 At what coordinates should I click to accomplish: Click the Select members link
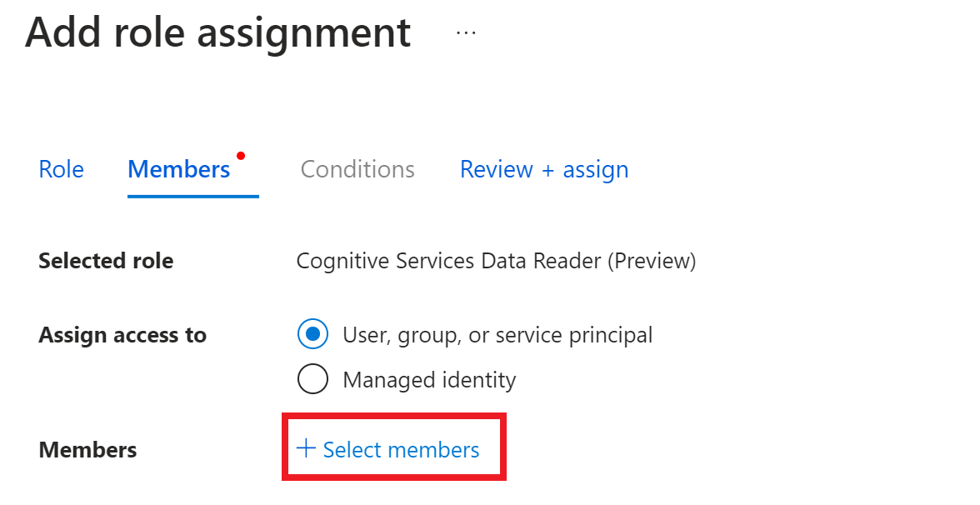click(401, 450)
